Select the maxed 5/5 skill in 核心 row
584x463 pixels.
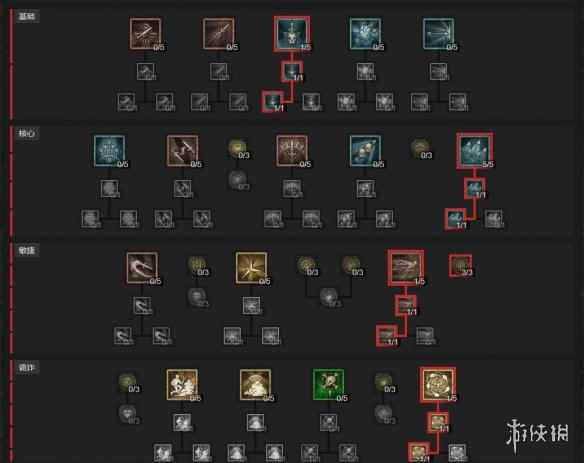pyautogui.click(x=475, y=150)
